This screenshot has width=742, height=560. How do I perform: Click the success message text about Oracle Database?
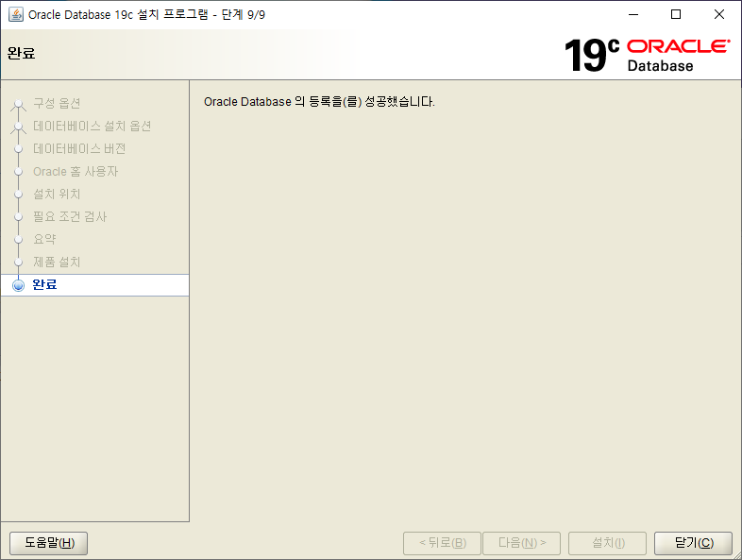tap(319, 102)
